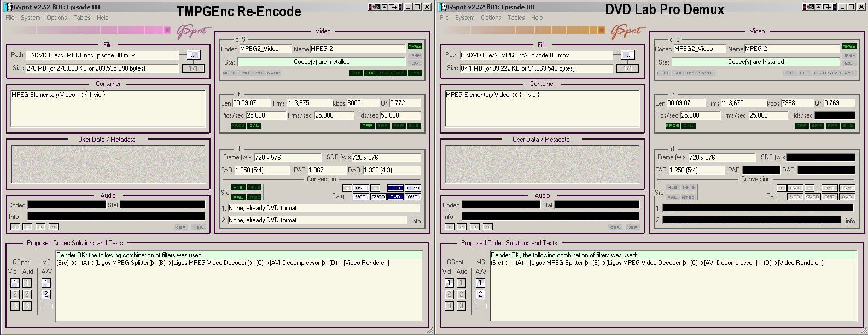
Task: Click kbps field showing 8000
Action: pyautogui.click(x=362, y=102)
